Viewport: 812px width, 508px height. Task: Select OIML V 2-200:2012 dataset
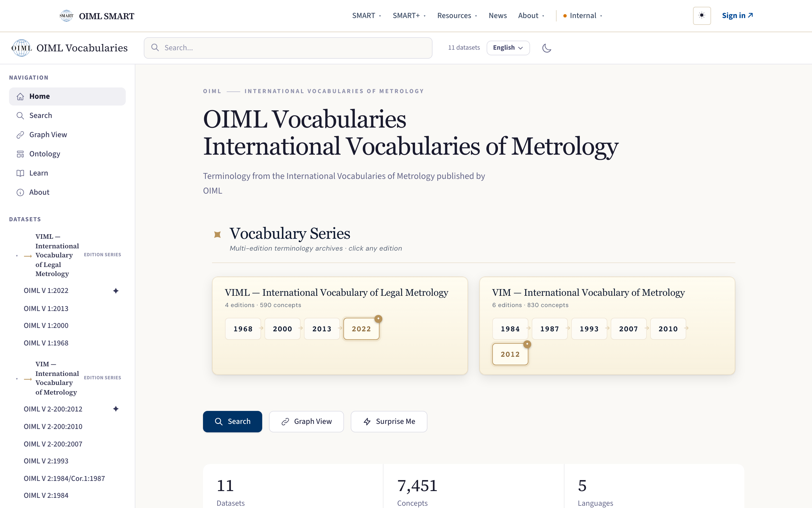tap(53, 409)
